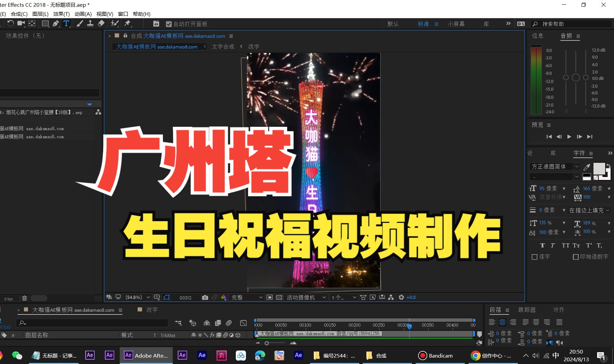This screenshot has width=614, height=364.
Task: Select the Horizontal Type tool
Action: point(66,23)
